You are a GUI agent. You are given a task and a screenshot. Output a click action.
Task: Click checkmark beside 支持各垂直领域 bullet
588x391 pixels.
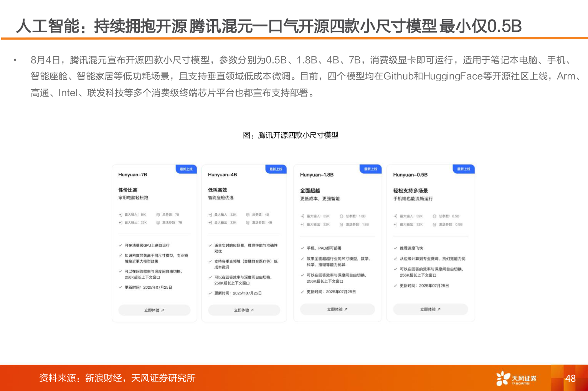coord(210,261)
